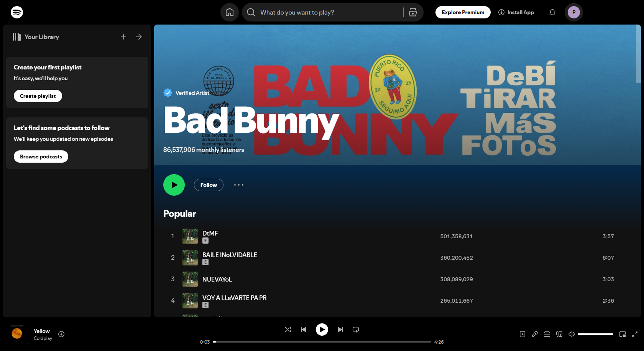Expand Your Library sidebar
Viewport: 644px width, 351px height.
139,37
